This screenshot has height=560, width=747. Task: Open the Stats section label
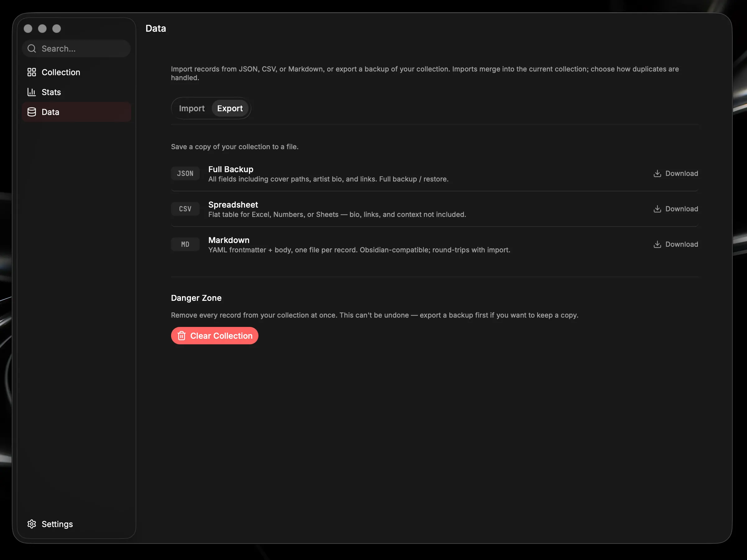tap(51, 92)
